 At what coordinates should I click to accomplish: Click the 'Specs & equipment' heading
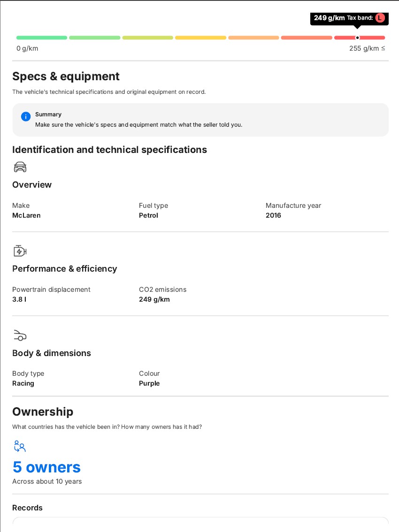(x=66, y=76)
